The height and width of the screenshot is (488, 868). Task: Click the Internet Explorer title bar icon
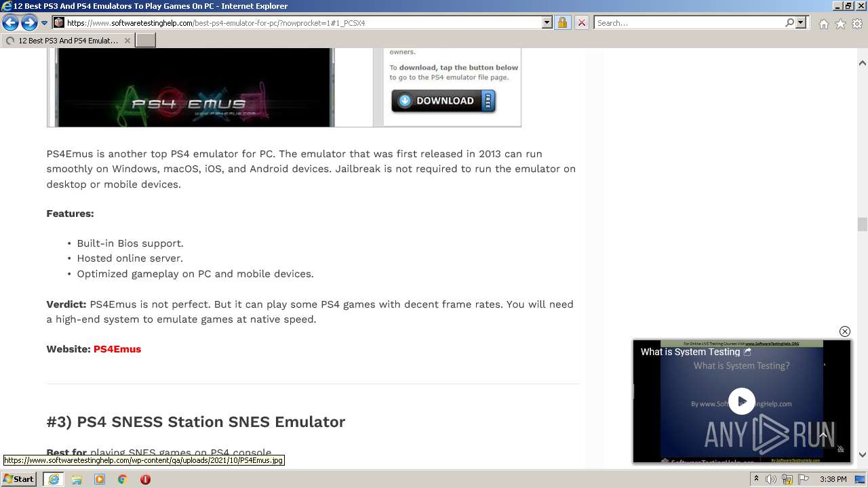click(x=6, y=6)
